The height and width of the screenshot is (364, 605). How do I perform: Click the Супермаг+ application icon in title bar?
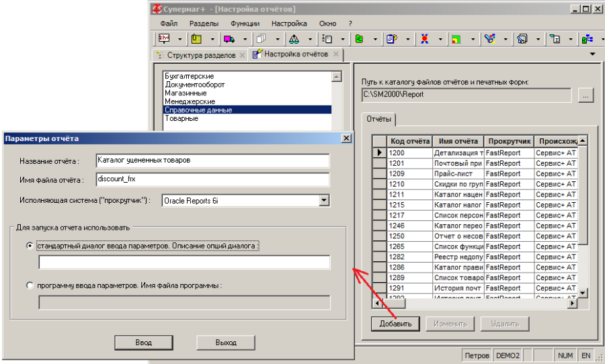pyautogui.click(x=157, y=9)
